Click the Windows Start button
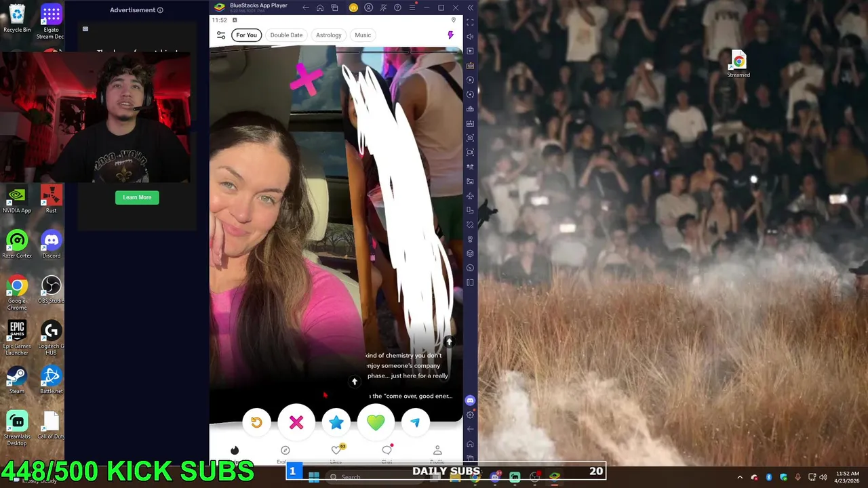 (314, 477)
